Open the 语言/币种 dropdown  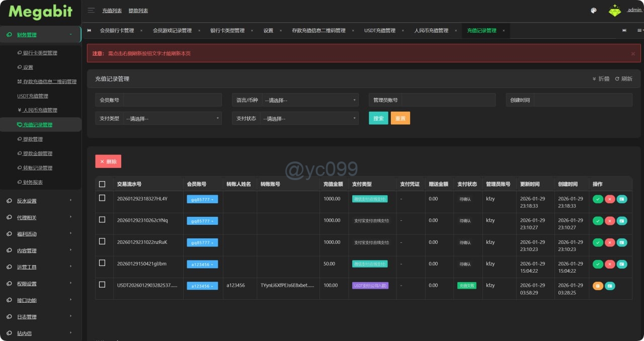tap(310, 100)
